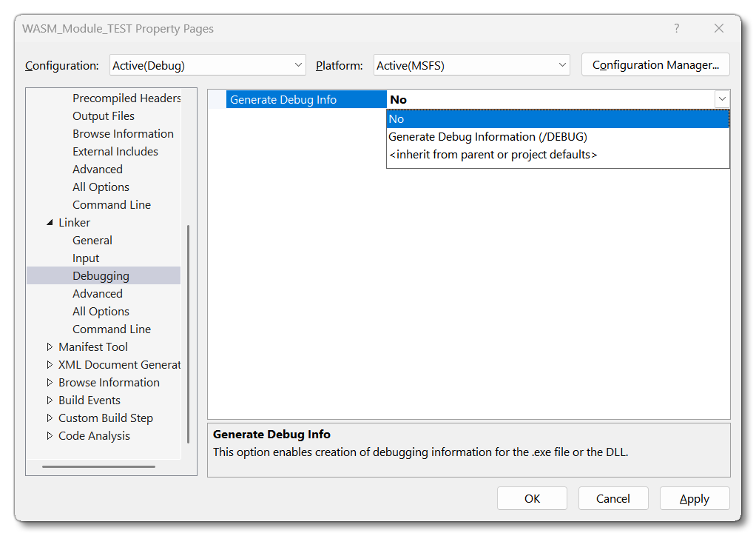Open Configuration Manager
The width and height of the screenshot is (756, 536).
pos(655,65)
